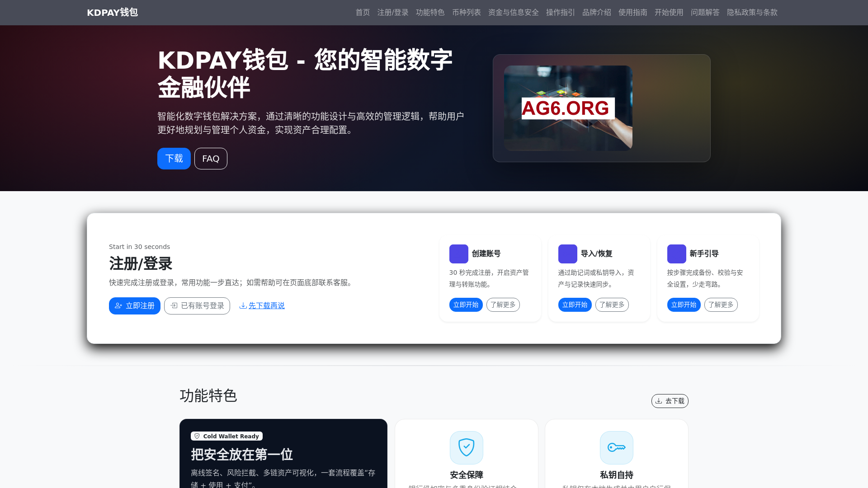Click the purple icon of 新手引导 card
The width and height of the screenshot is (868, 488).
tap(677, 254)
